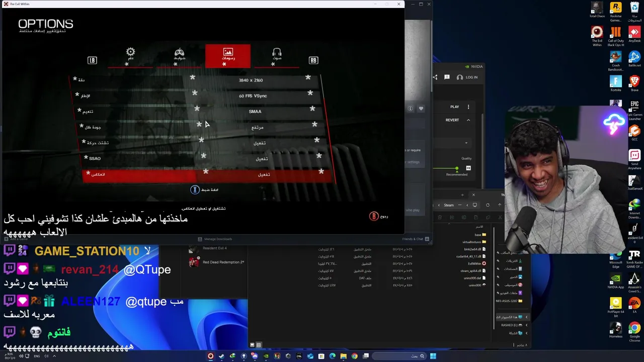Select the virtualtextures folder

click(474, 242)
